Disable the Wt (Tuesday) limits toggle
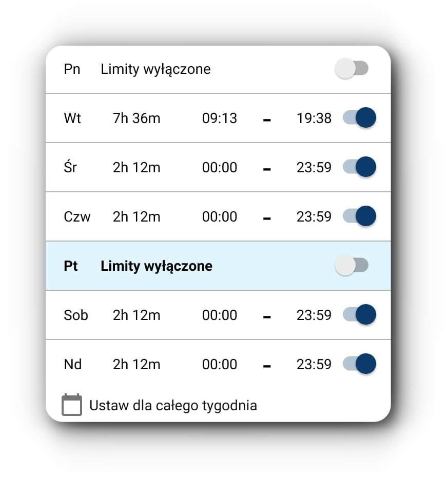 (x=359, y=117)
